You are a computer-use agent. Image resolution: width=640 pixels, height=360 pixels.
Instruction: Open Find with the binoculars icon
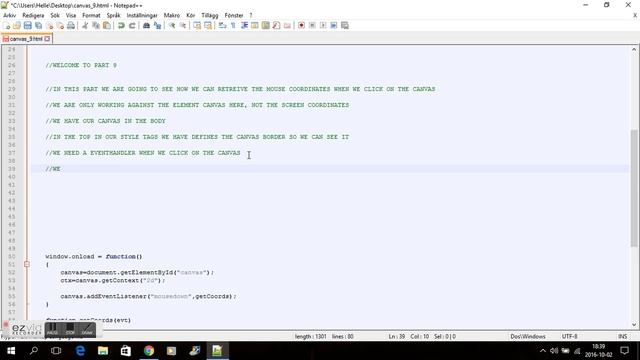146,25
